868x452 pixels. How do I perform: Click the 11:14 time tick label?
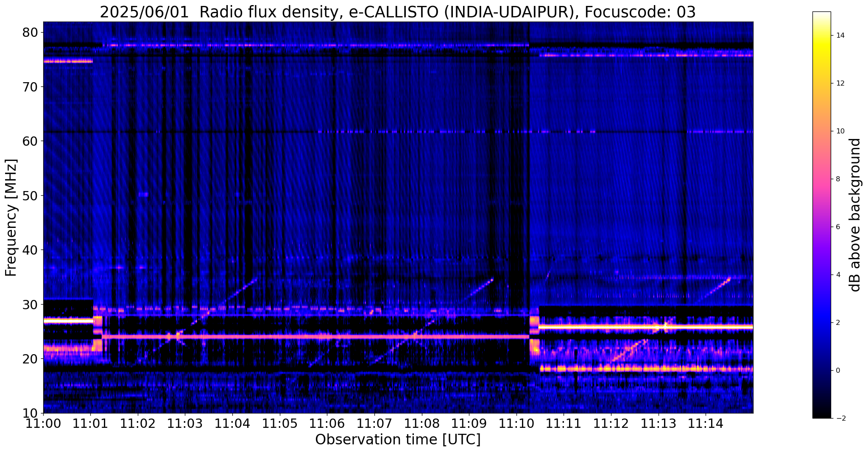pos(706,424)
